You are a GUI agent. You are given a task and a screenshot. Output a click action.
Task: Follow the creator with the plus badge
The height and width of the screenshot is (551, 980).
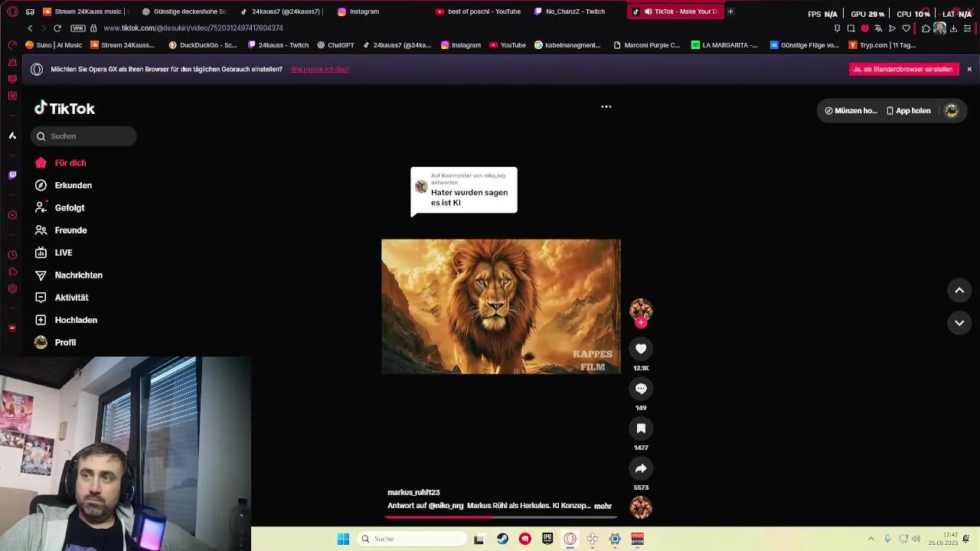[x=641, y=323]
